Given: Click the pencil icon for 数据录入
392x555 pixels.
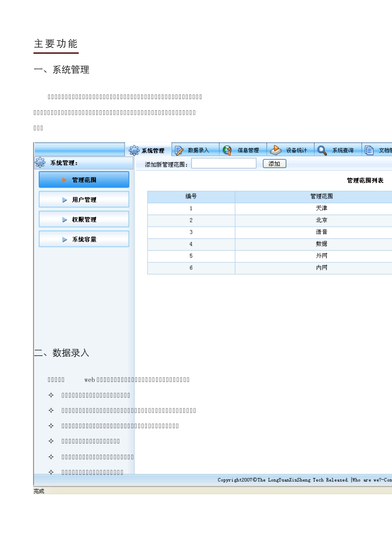Looking at the screenshot, I should coord(179,150).
